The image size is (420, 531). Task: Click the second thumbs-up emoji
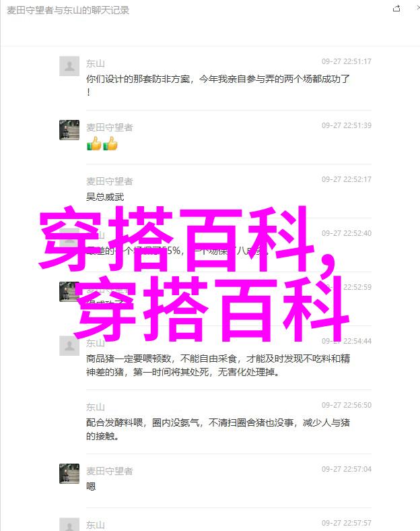point(110,144)
